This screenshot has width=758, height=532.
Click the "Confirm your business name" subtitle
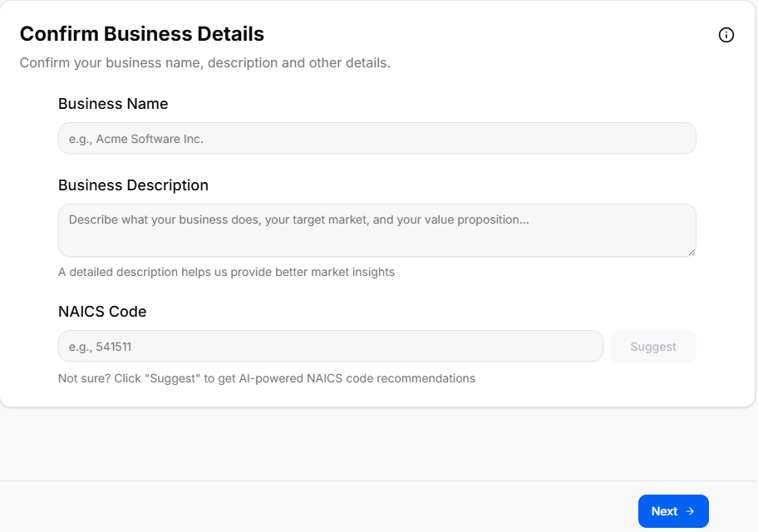(205, 63)
